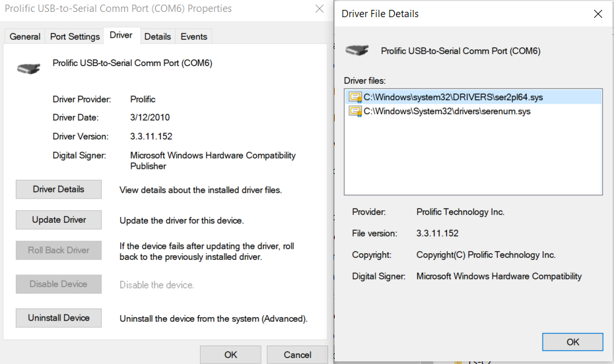Click 'Uninstall the device from the system' text
Screen dimensions: 614x364
[x=213, y=318]
